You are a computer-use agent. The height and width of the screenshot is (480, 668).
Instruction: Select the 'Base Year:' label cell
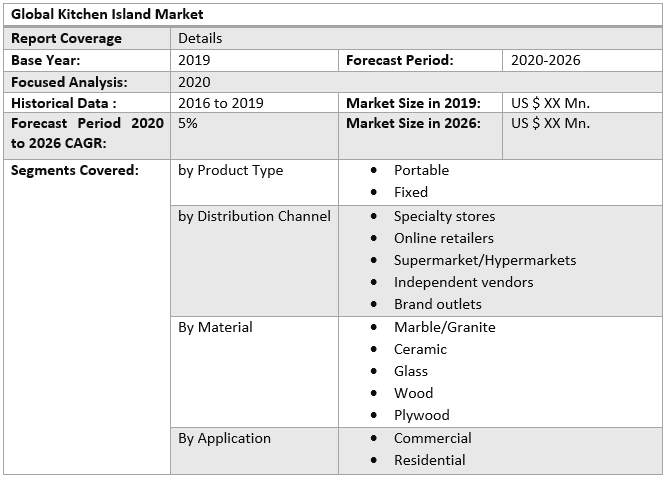pyautogui.click(x=45, y=60)
